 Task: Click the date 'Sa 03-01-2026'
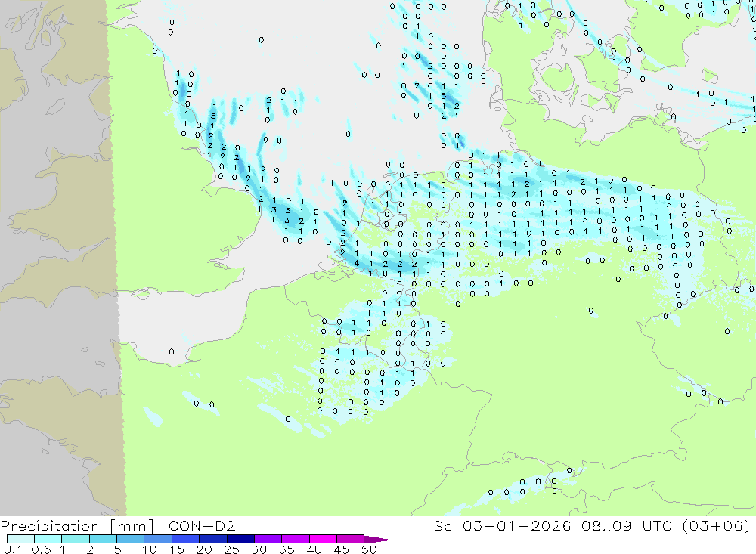pyautogui.click(x=502, y=525)
